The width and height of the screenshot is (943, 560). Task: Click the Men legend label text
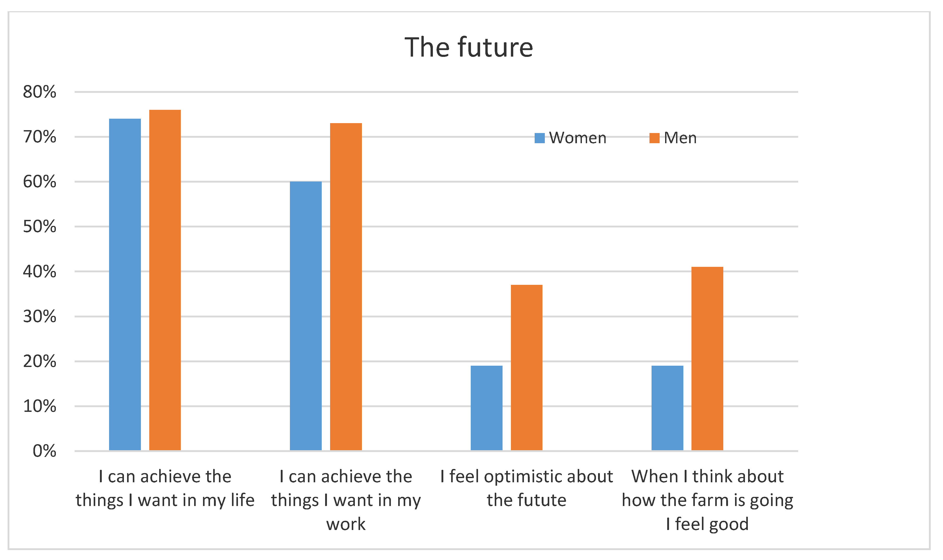click(x=680, y=138)
